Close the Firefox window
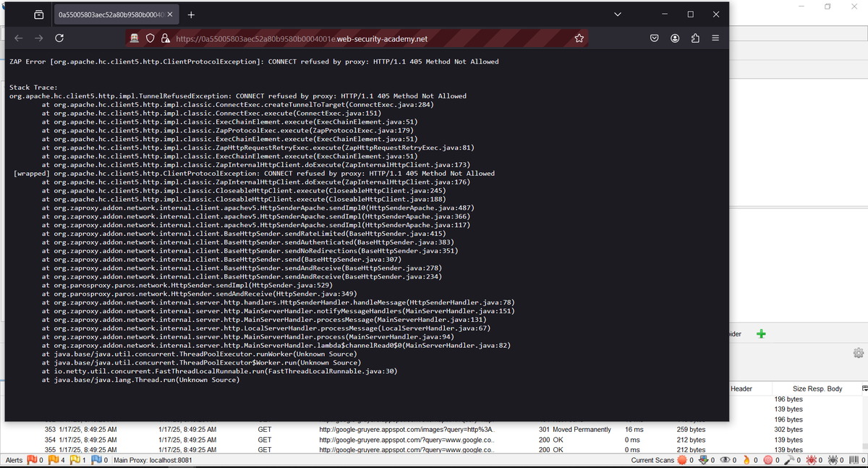 pyautogui.click(x=715, y=14)
